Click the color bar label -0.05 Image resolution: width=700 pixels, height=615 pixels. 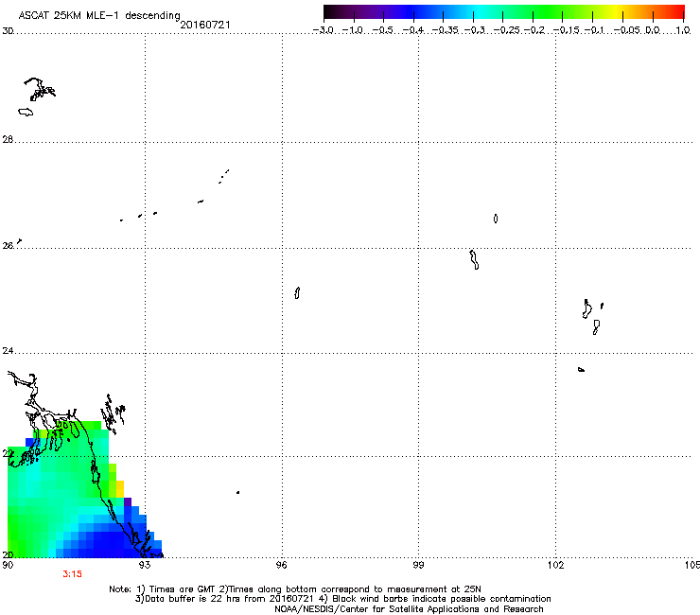[627, 30]
